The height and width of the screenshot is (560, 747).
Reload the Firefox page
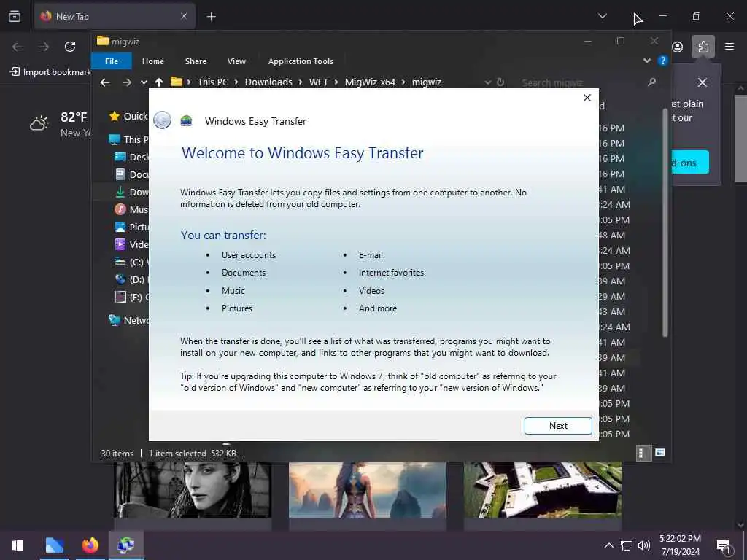[x=70, y=46]
